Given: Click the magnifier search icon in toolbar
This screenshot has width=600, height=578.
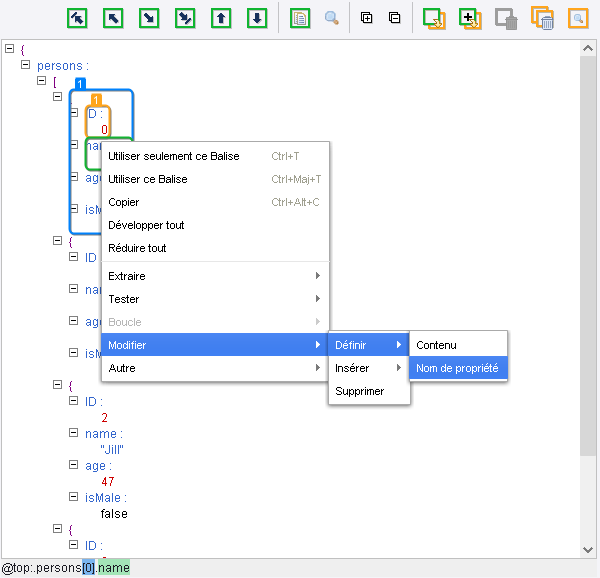Looking at the screenshot, I should 331,18.
